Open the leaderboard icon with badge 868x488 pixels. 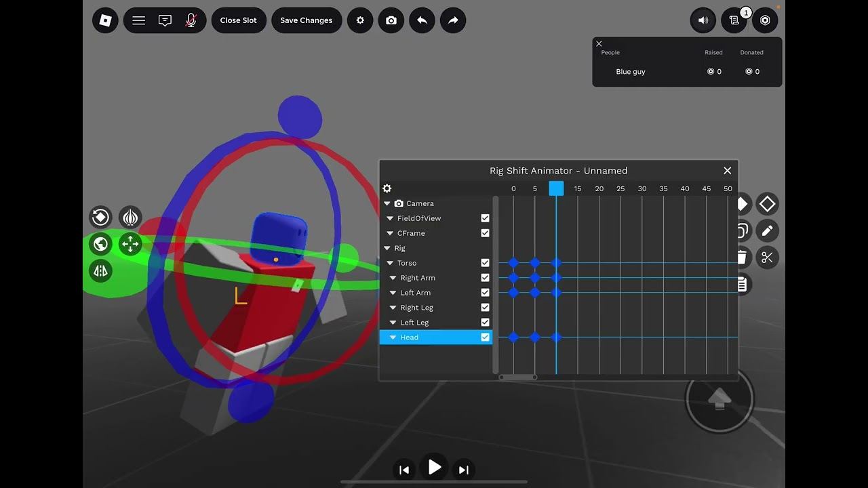pos(734,20)
